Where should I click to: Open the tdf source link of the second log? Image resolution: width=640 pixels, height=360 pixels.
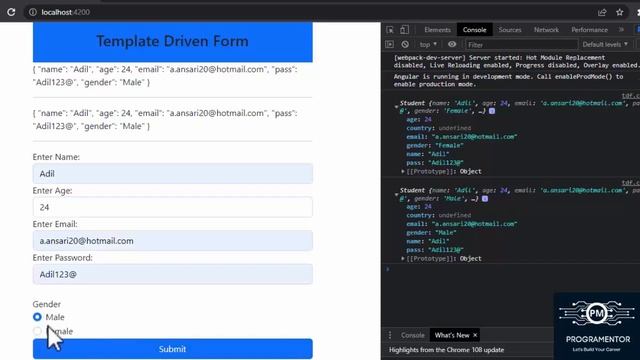pos(631,183)
